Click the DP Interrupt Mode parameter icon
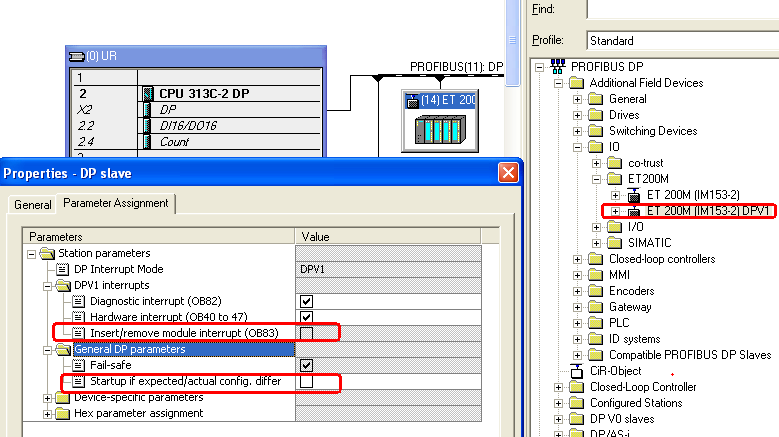779x437 pixels. tap(62, 269)
